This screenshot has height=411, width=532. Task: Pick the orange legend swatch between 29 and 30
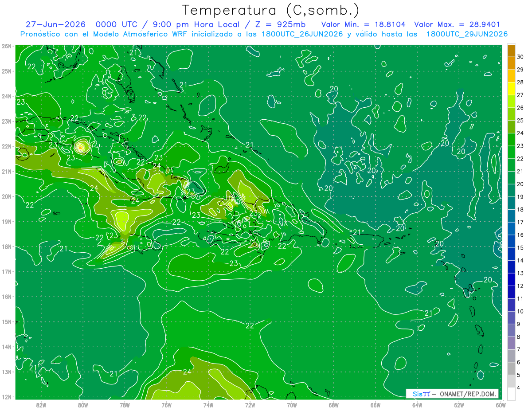[x=511, y=63]
